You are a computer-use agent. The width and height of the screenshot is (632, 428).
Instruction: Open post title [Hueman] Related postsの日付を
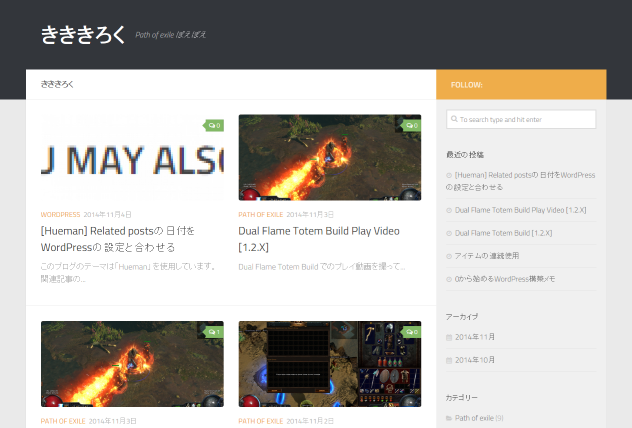[118, 239]
